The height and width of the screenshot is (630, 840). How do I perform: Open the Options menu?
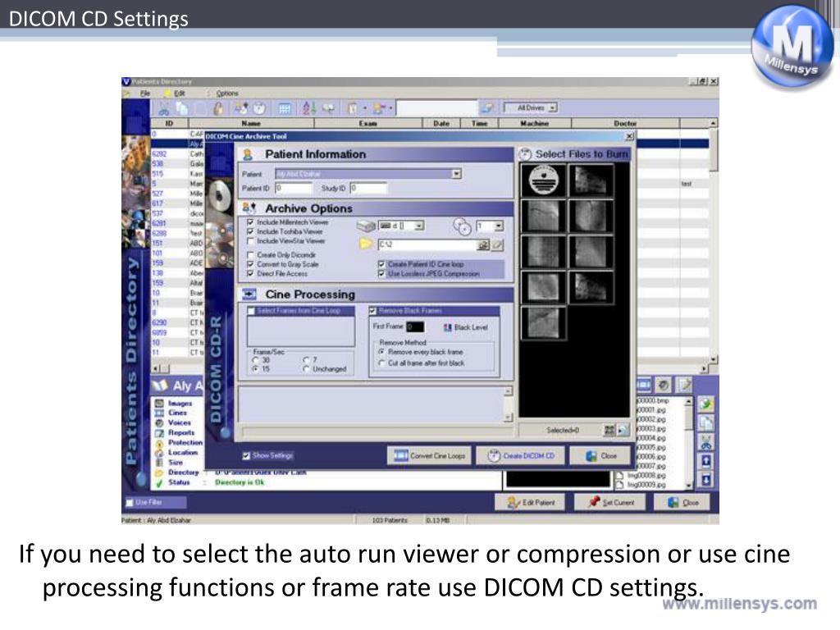tap(227, 94)
